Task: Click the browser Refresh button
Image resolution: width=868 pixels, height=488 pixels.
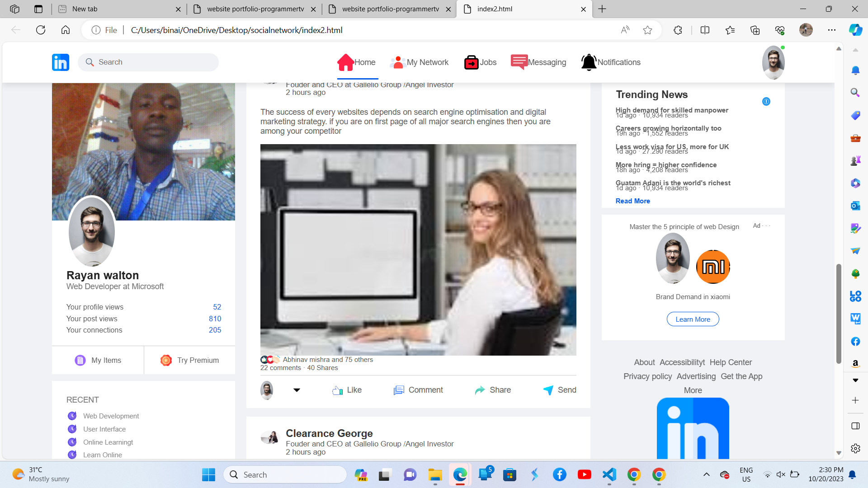Action: click(41, 30)
